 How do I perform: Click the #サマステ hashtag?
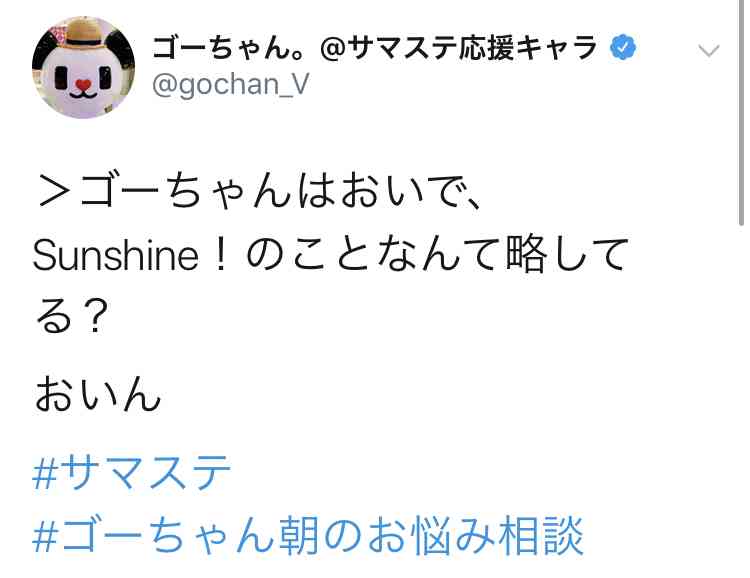point(132,473)
